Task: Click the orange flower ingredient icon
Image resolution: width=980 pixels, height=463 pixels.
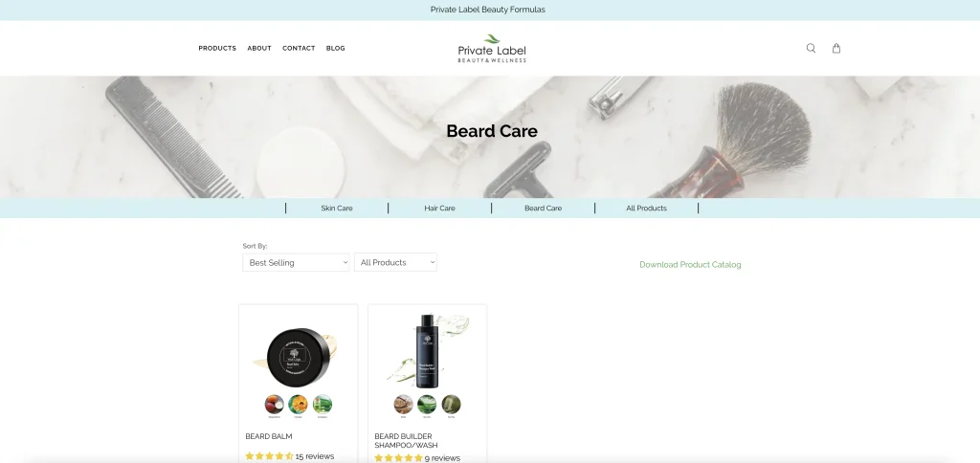Action: tap(299, 405)
